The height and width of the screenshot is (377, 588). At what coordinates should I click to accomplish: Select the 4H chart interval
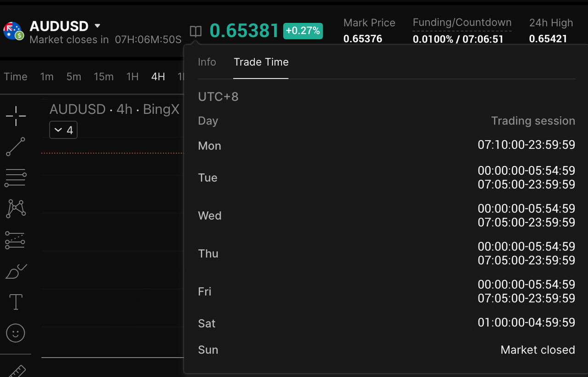pyautogui.click(x=158, y=77)
